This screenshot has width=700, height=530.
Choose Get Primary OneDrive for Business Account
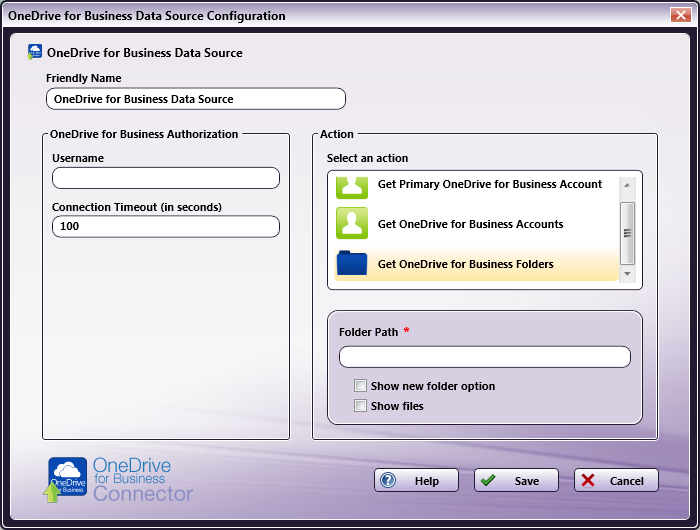(x=476, y=188)
